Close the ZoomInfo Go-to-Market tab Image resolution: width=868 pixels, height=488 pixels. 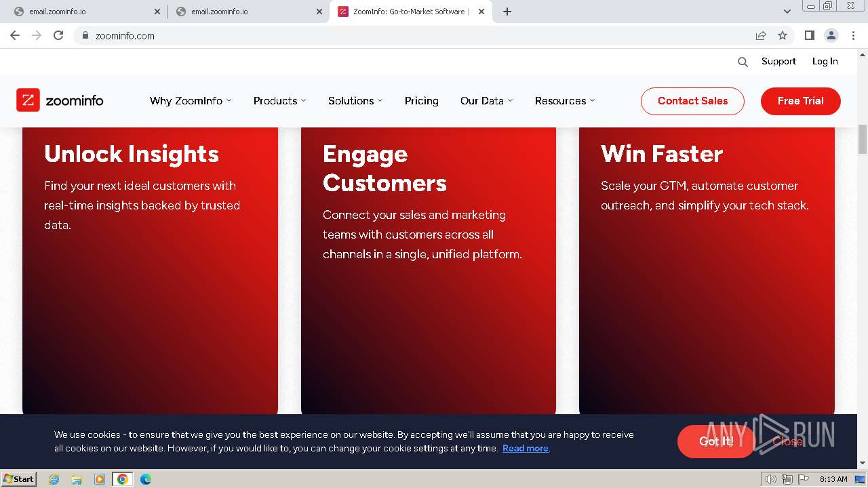481,12
